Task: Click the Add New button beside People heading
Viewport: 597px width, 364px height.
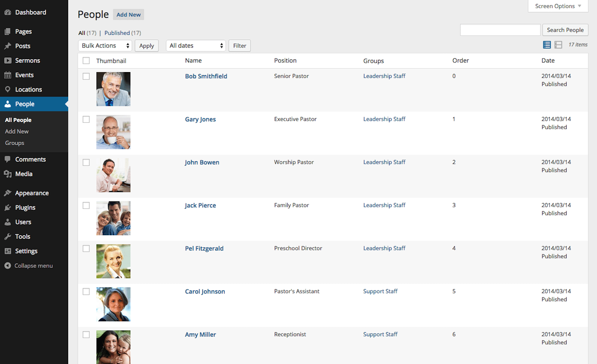Action: tap(128, 15)
